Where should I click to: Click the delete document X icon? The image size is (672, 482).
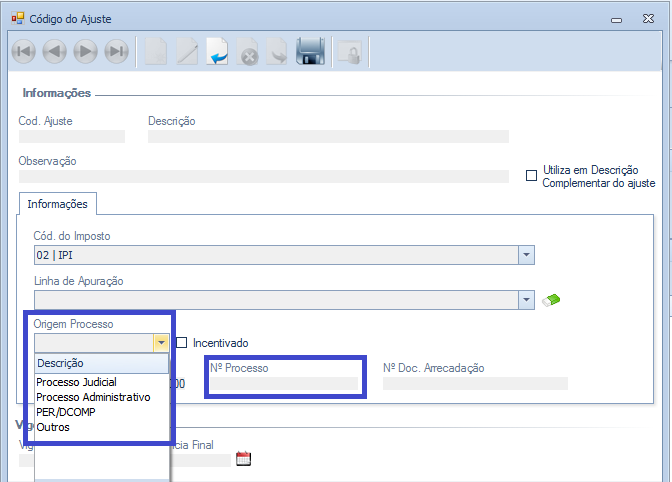coord(248,51)
